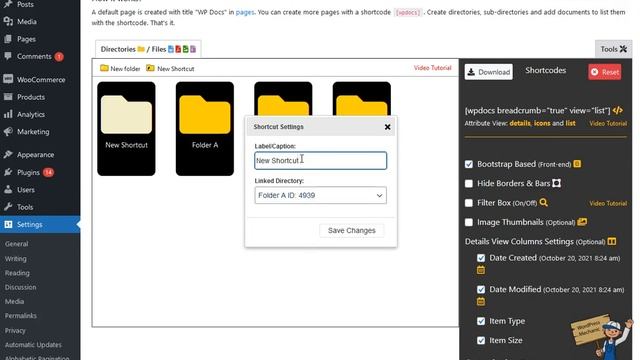The image size is (640, 360).
Task: Click the Details View Columns icon
Action: [x=611, y=241]
